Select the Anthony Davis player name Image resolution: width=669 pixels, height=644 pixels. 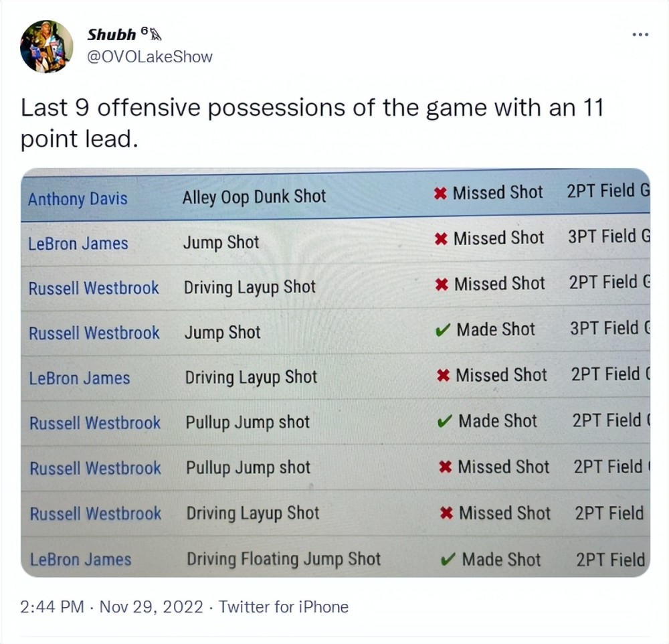[78, 199]
